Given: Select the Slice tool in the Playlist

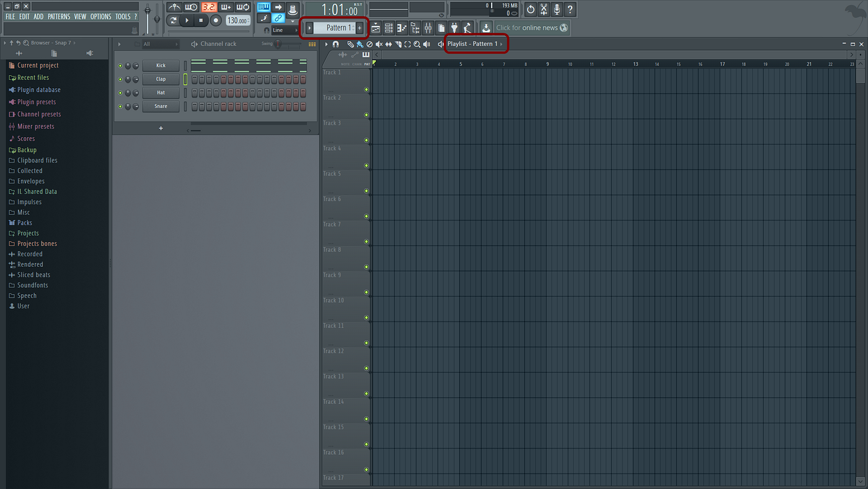Looking at the screenshot, I should click(x=398, y=44).
